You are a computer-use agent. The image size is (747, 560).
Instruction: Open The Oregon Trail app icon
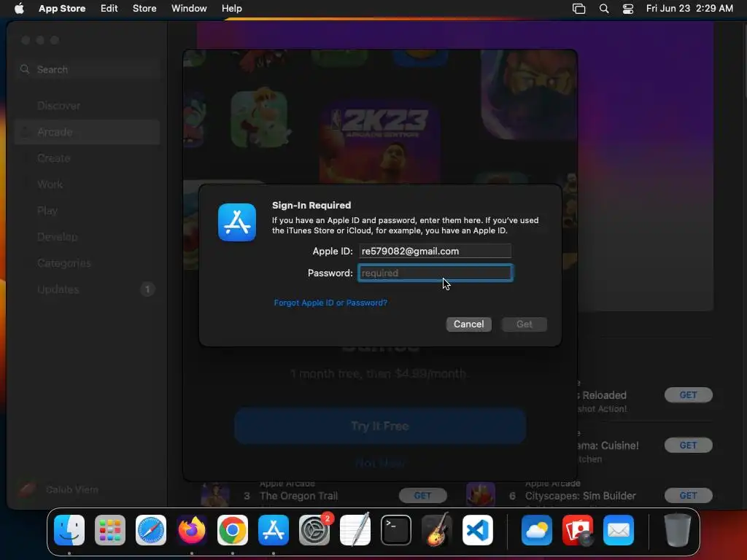coord(215,495)
